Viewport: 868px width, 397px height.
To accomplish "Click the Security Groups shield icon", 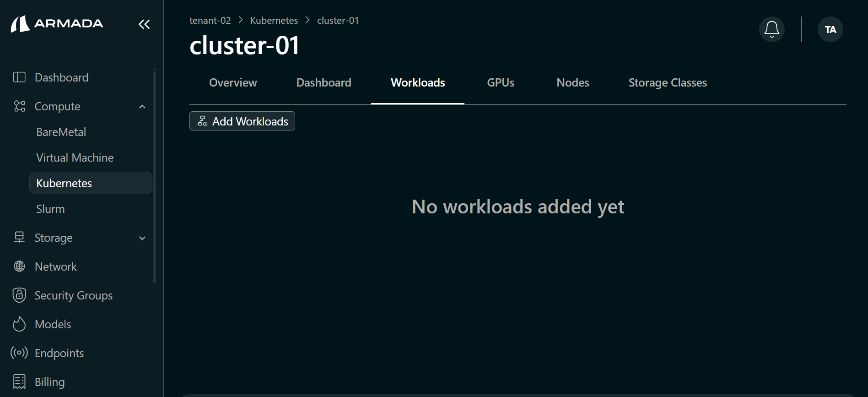I will pos(19,295).
